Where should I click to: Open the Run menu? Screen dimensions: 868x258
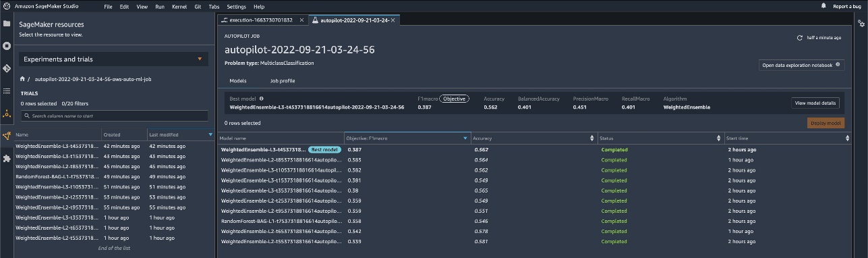pyautogui.click(x=160, y=6)
